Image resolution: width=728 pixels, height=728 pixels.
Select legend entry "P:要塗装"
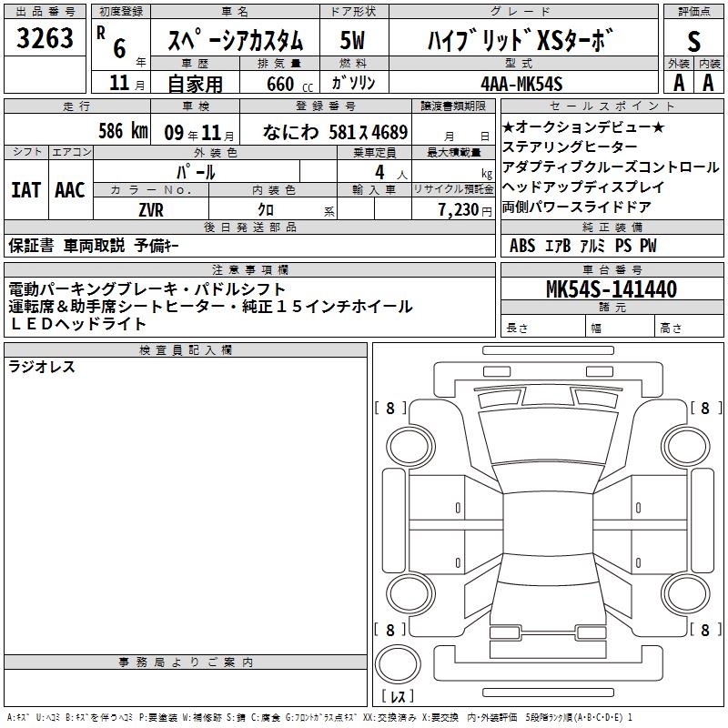158,717
